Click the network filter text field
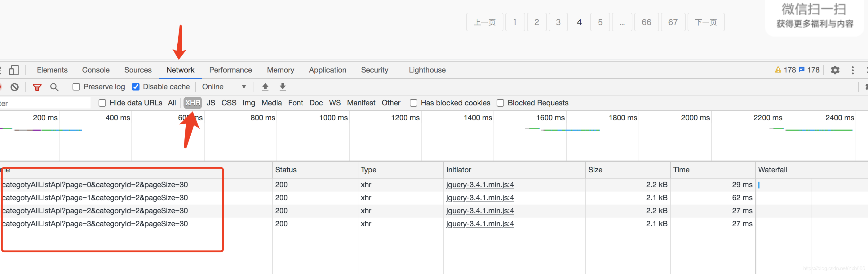 pos(45,103)
